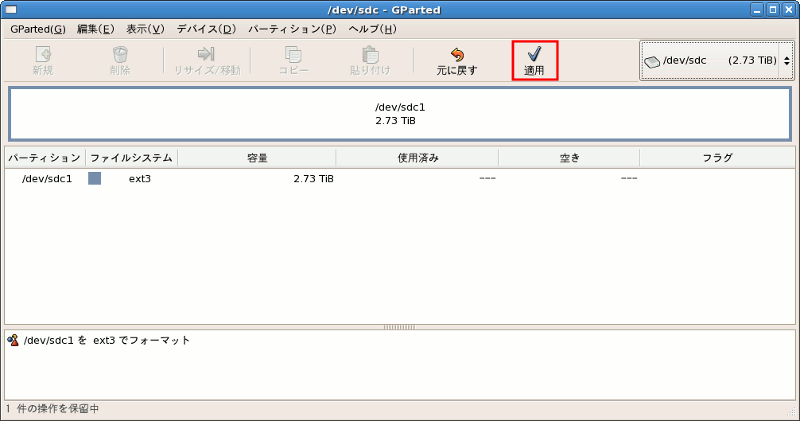800x421 pixels.
Task: Click the Paste (貼り付け) toolbar icon
Action: coord(370,54)
